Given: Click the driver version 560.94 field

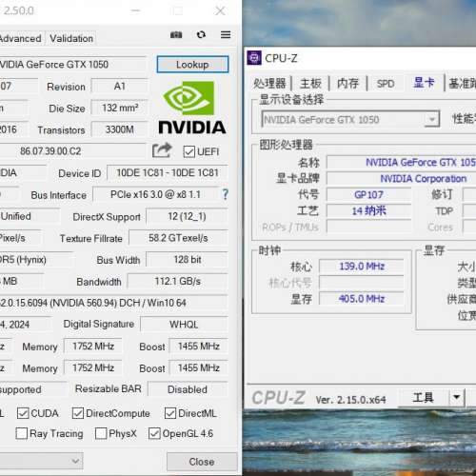Looking at the screenshot, I should tap(113, 303).
